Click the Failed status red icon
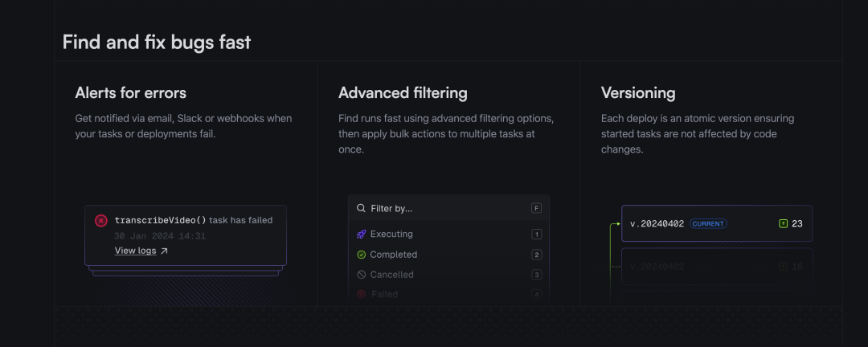 362,294
